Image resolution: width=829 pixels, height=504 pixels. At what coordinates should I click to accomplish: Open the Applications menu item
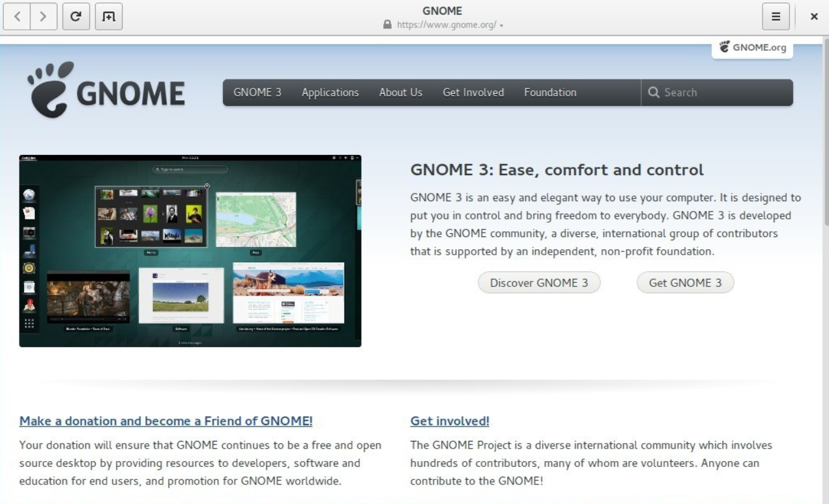(330, 92)
